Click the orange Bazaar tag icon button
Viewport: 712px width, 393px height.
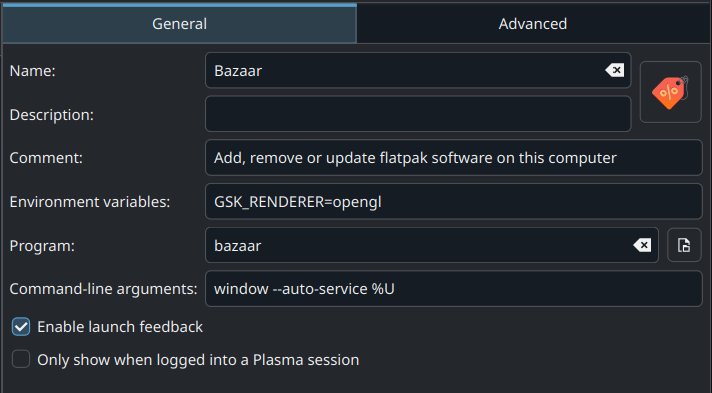tap(670, 92)
